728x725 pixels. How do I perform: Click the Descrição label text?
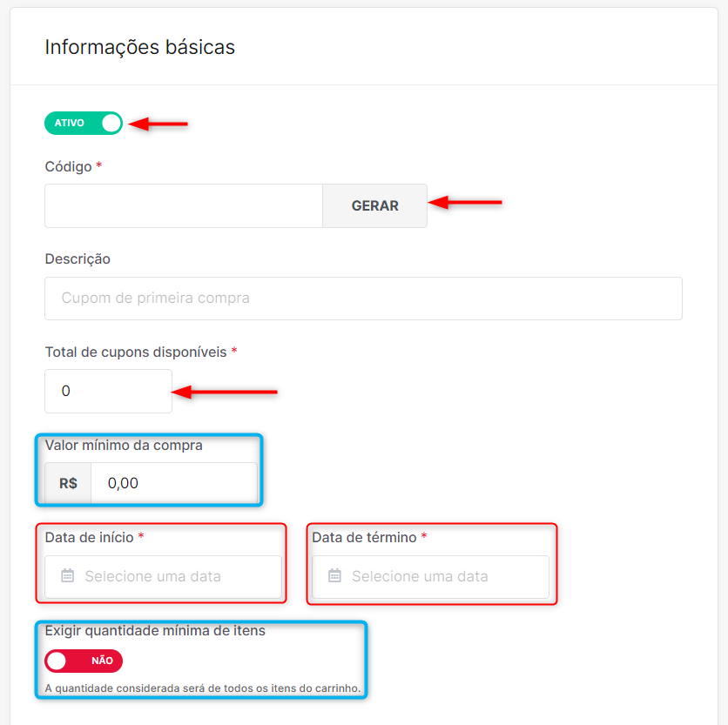[78, 259]
